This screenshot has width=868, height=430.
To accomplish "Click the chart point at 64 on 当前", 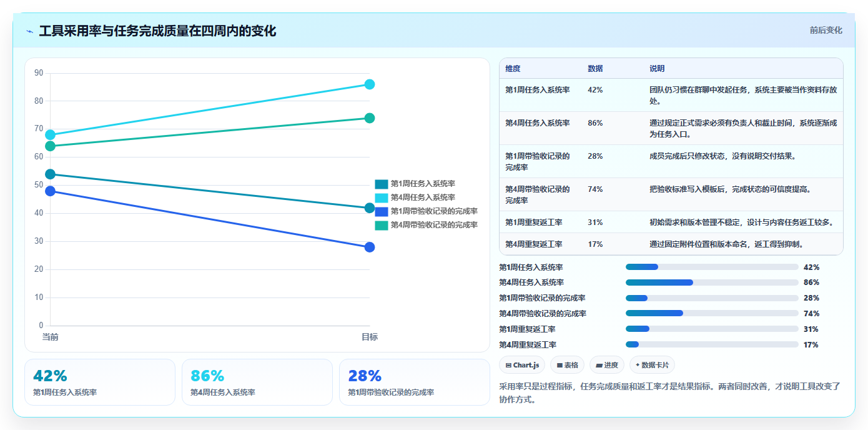I will pos(51,146).
